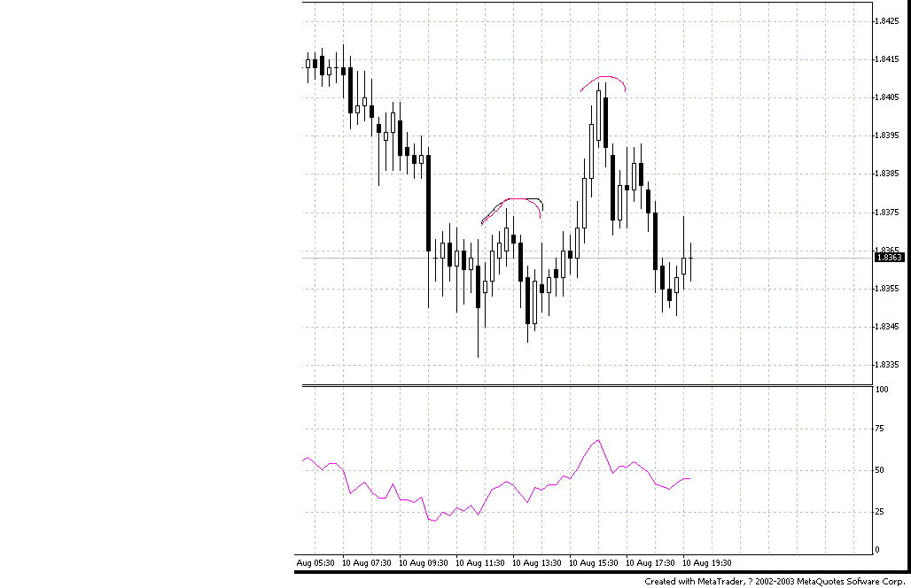
Task: Click the 10 Aug 07:30 time label
Action: tap(366, 563)
